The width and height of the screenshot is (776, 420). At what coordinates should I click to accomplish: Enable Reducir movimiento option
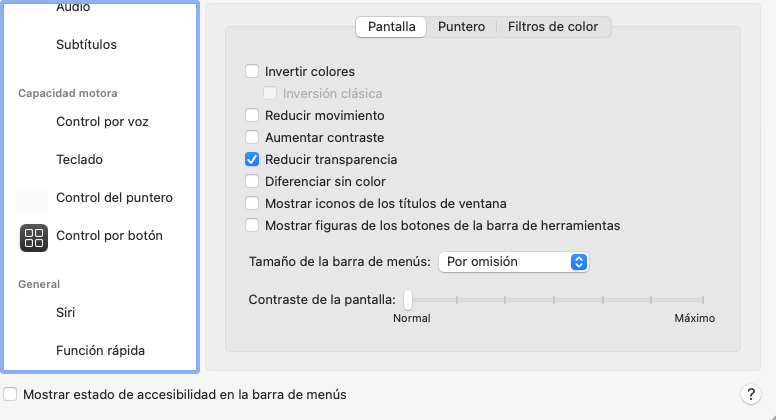[252, 116]
